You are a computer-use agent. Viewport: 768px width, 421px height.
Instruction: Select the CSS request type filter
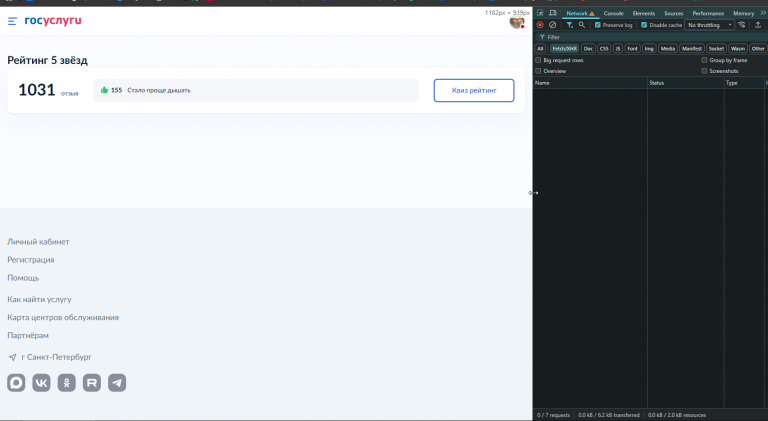(x=604, y=48)
